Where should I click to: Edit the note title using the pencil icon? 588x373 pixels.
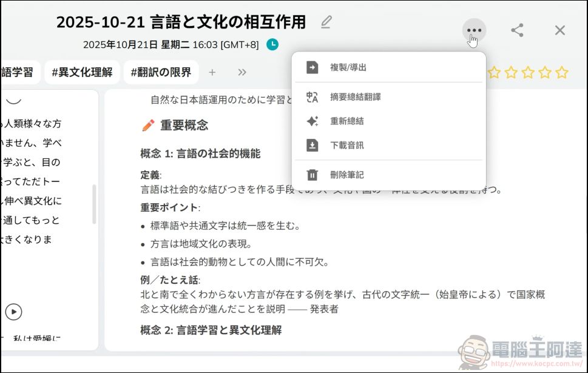pyautogui.click(x=326, y=21)
